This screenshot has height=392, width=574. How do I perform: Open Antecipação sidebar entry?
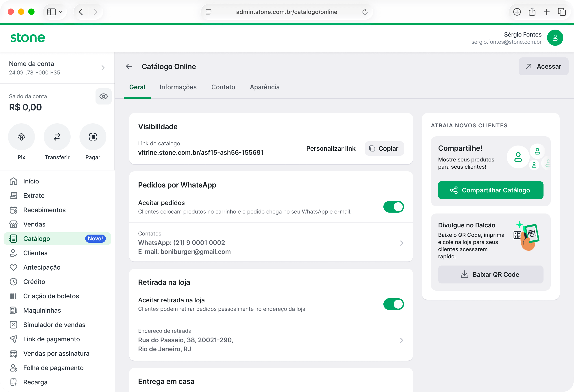pyautogui.click(x=57, y=267)
